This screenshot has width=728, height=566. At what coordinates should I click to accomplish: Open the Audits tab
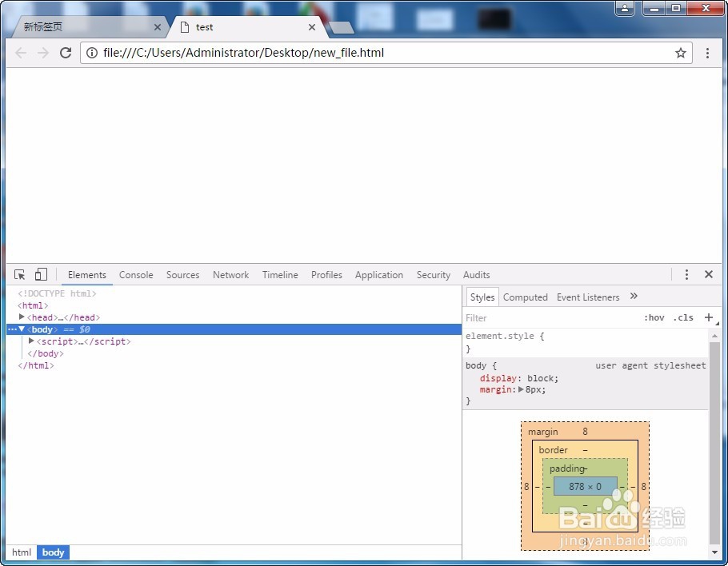tap(476, 275)
